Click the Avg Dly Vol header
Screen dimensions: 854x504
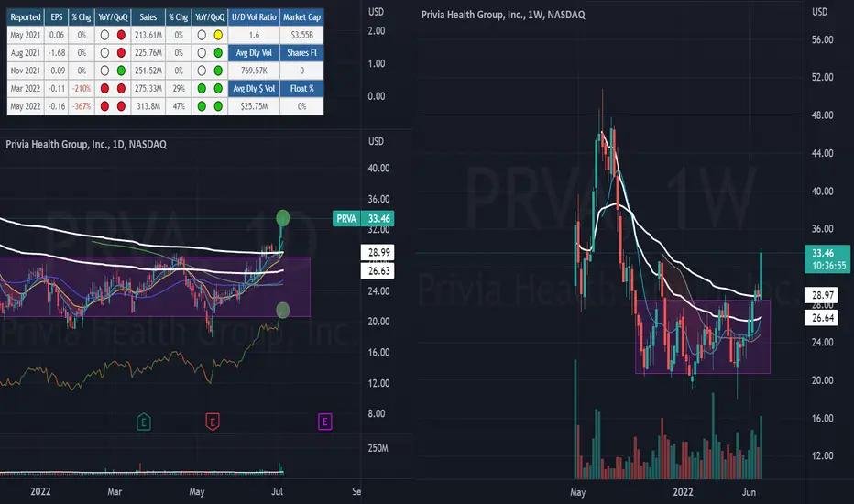(254, 53)
